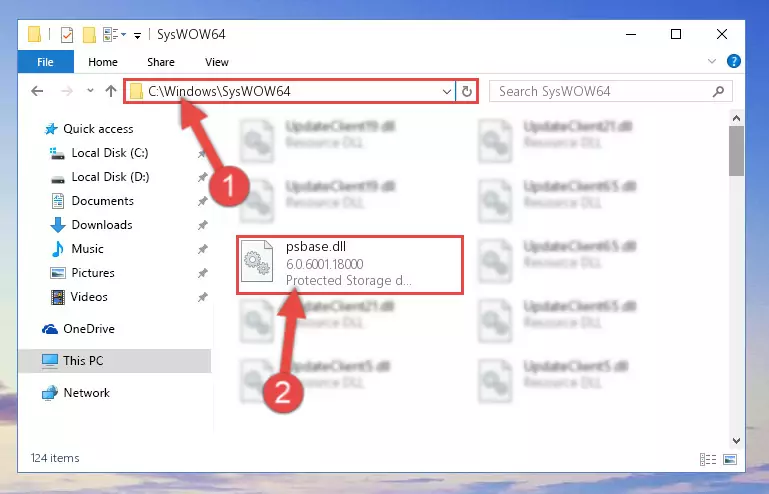Switch to Details view in status bar

pos(708,459)
